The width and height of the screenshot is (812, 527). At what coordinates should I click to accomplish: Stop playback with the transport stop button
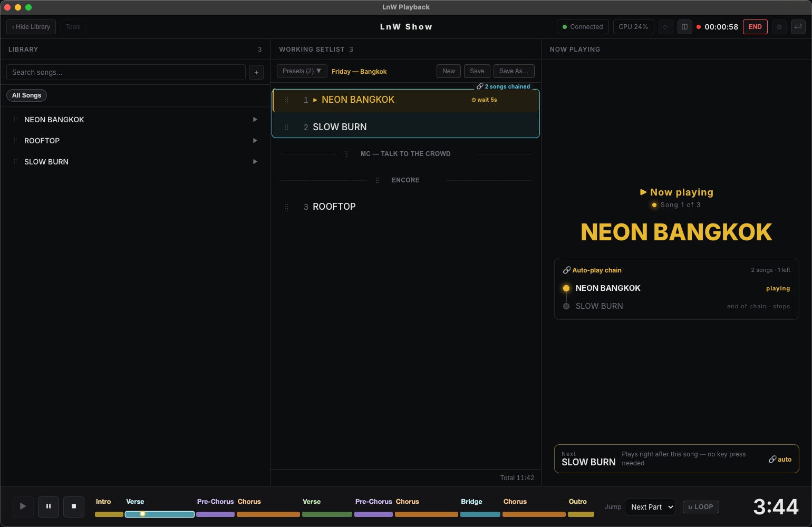[x=74, y=506]
